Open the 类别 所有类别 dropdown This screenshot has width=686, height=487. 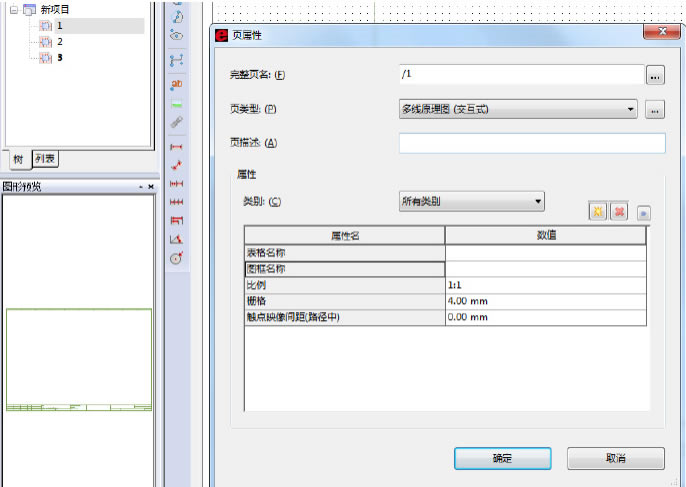(538, 201)
